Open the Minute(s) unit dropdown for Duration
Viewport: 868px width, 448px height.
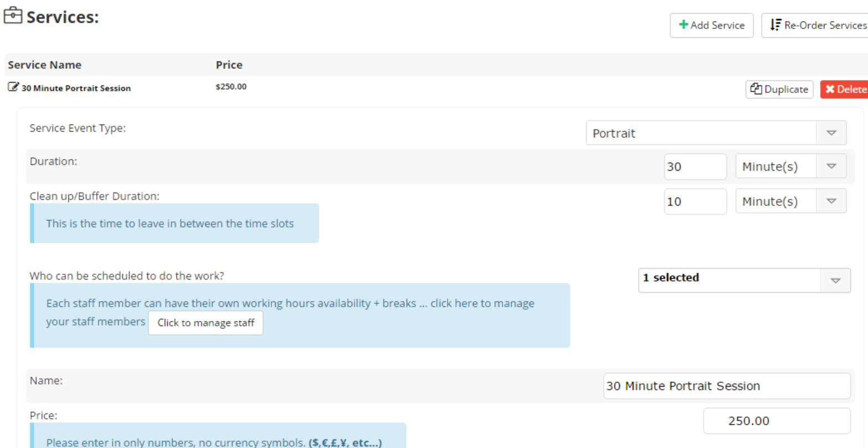[831, 166]
